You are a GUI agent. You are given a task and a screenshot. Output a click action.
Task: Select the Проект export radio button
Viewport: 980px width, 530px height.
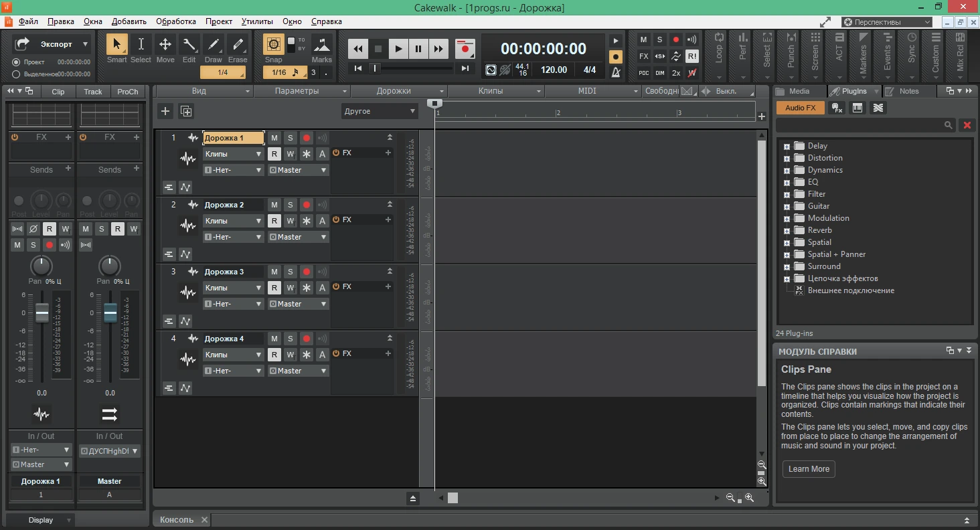pyautogui.click(x=16, y=62)
